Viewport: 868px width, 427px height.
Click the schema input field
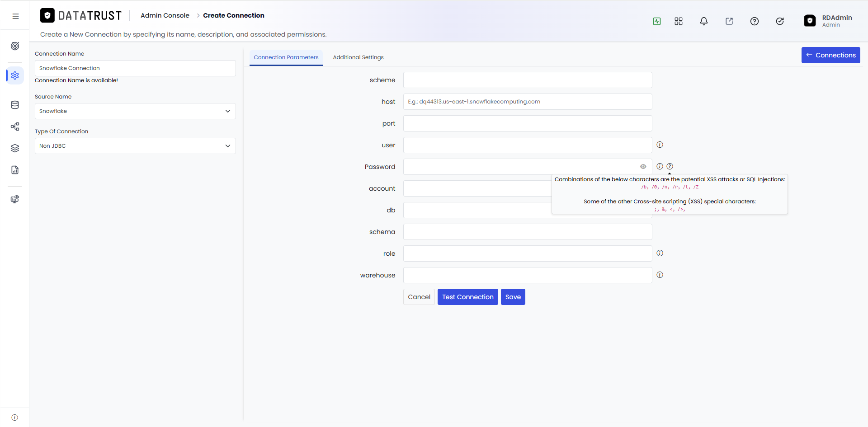pos(528,232)
